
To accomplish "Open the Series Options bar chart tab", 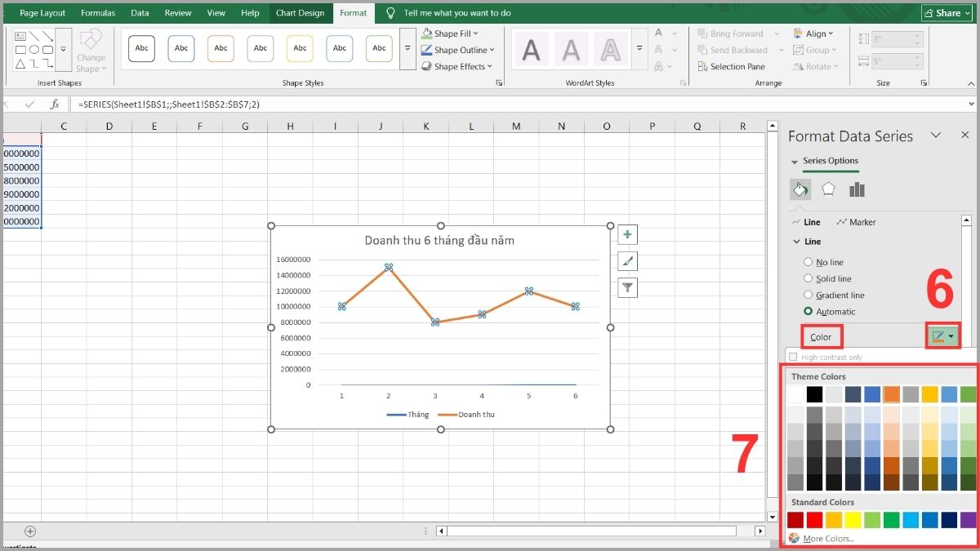I will [x=857, y=189].
